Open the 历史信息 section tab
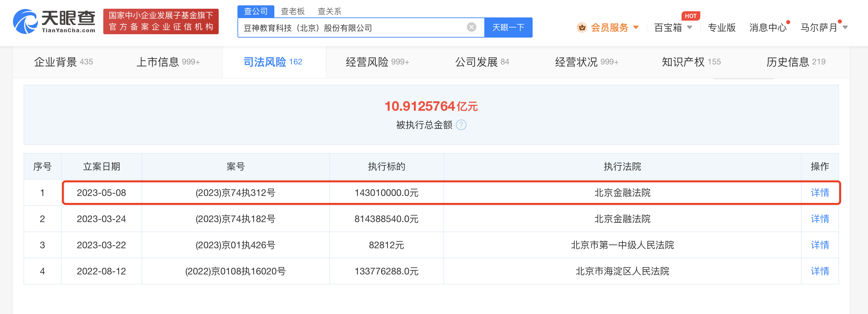 pyautogui.click(x=796, y=62)
